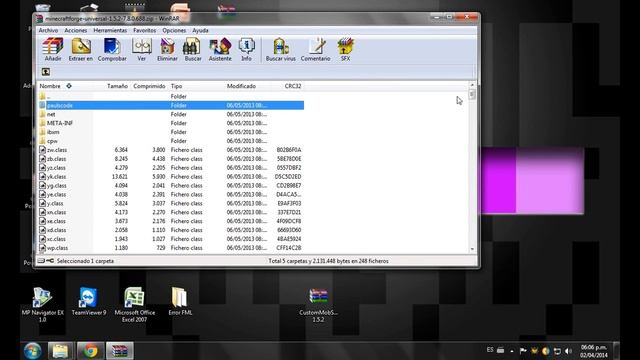Open the Archivo menu
640x360 pixels.
coord(48,31)
